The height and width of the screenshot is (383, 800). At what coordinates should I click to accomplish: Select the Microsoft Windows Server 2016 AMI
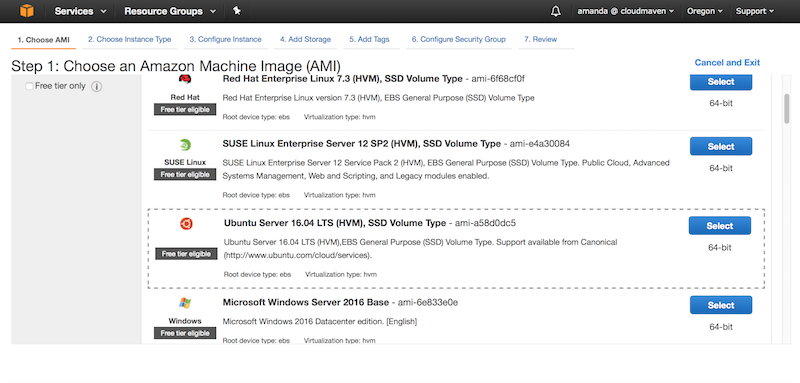[x=720, y=305]
